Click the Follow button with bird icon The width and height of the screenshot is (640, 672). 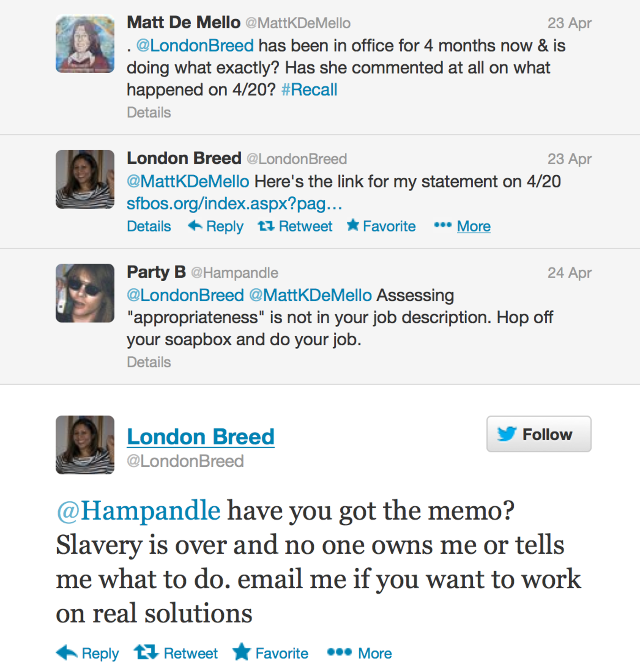coord(539,434)
